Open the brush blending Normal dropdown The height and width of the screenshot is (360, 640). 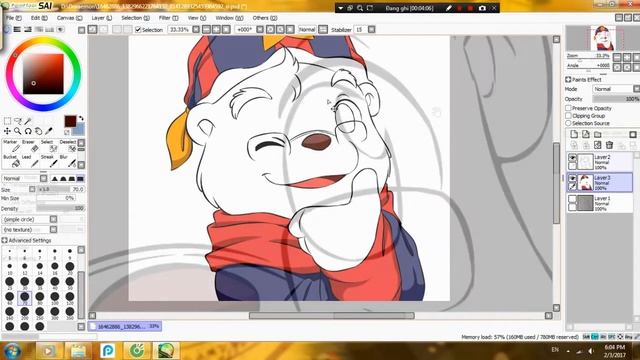tap(24, 178)
